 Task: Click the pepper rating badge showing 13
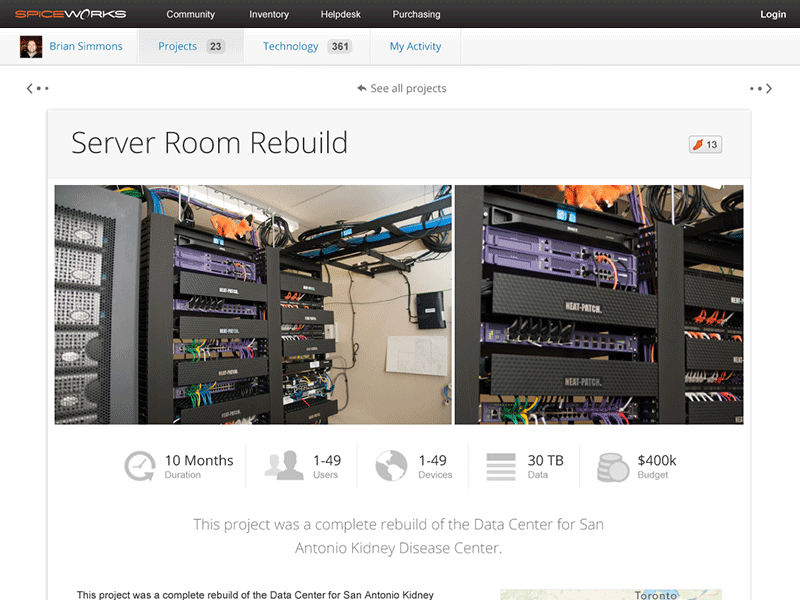(705, 144)
